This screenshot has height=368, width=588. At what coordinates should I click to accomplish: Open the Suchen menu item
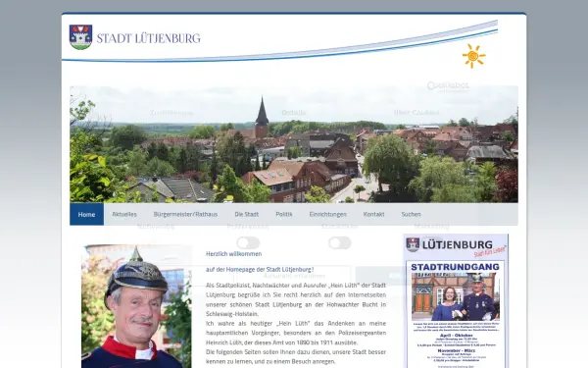click(x=411, y=214)
